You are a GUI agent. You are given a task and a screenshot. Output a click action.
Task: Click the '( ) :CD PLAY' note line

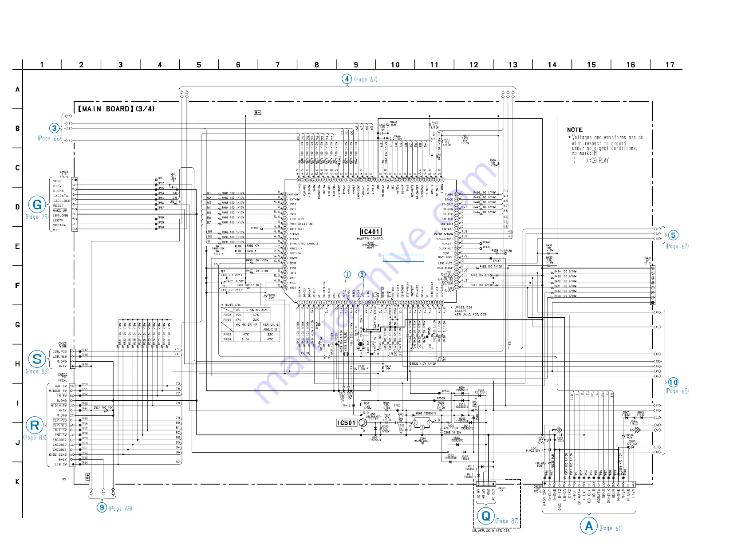[x=591, y=160]
